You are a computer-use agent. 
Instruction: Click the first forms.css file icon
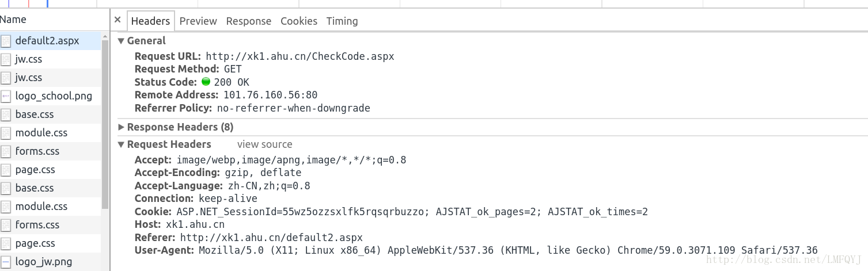[x=6, y=151]
